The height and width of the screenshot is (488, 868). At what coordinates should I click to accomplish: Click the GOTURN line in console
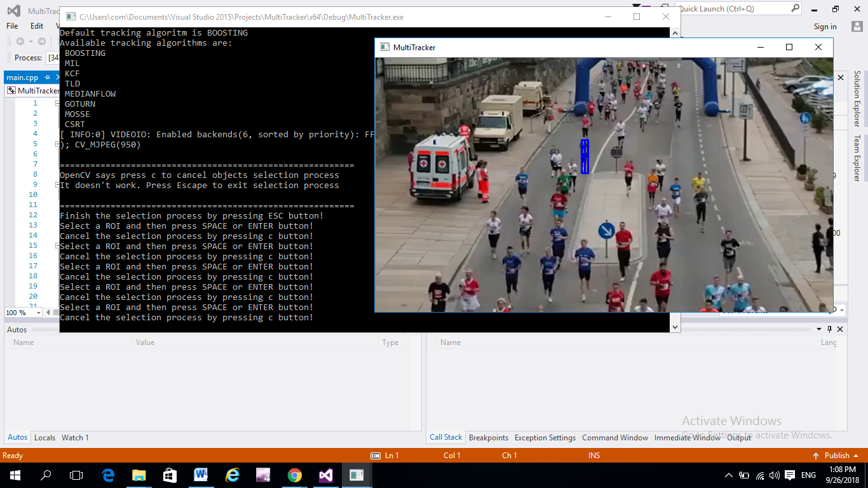point(80,104)
